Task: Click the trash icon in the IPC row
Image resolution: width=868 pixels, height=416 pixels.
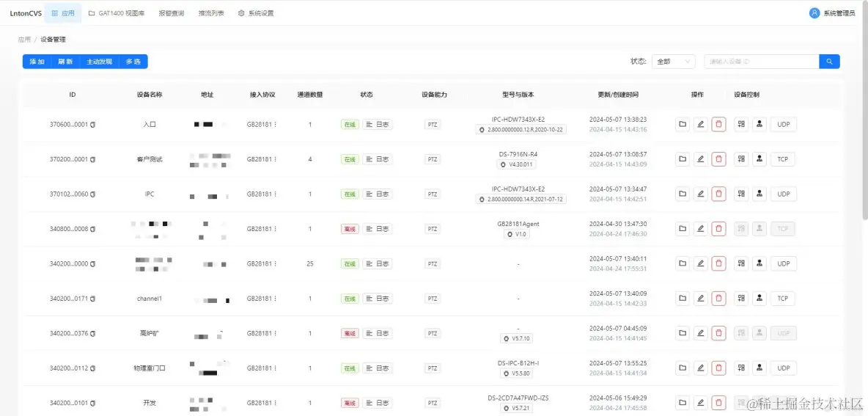Action: (718, 194)
